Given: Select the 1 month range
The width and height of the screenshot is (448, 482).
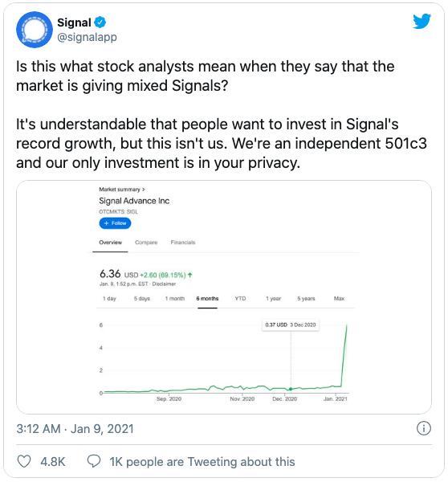Looking at the screenshot, I should [175, 299].
